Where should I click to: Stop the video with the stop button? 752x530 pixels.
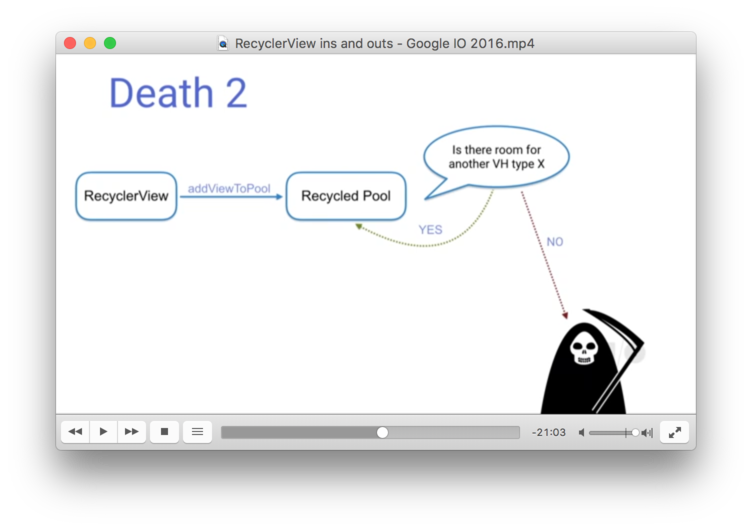164,432
